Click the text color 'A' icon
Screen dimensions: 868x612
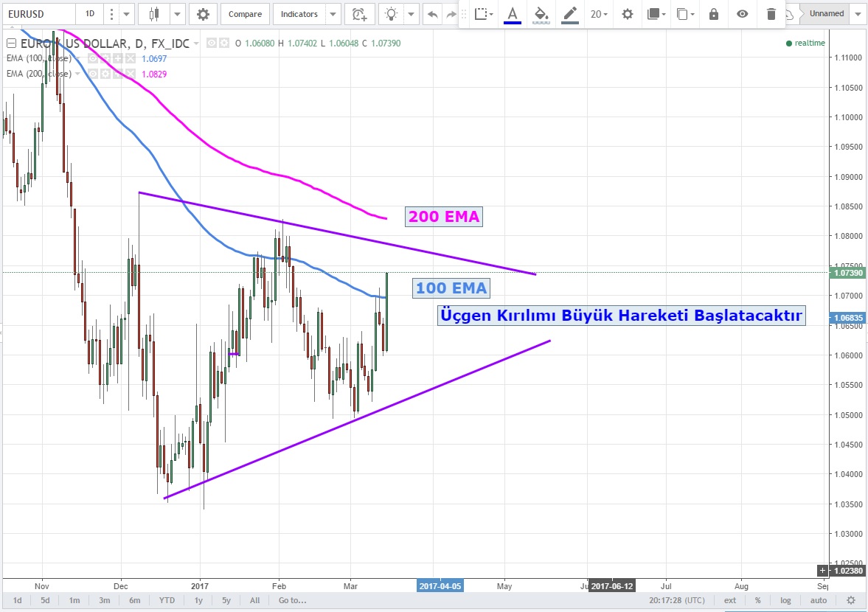pos(513,14)
